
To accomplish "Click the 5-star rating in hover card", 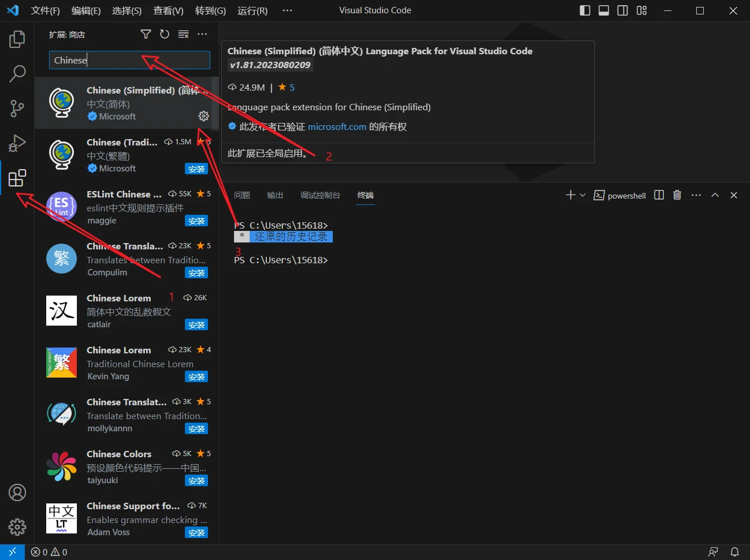I will point(286,87).
